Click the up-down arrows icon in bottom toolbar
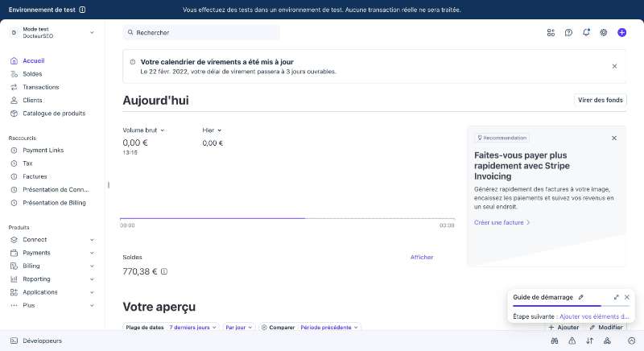 [589, 341]
